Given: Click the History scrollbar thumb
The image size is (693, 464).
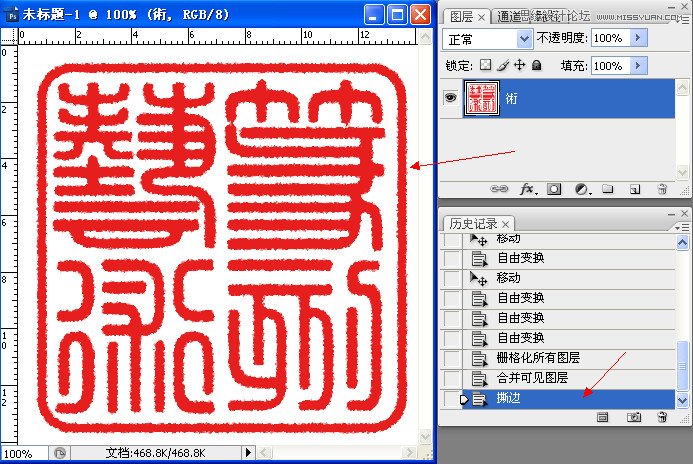Looking at the screenshot, I should [682, 366].
